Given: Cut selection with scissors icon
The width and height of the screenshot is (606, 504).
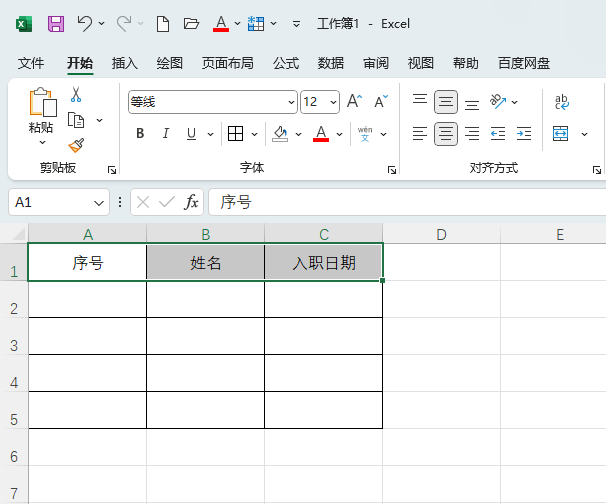Looking at the screenshot, I should click(x=76, y=94).
